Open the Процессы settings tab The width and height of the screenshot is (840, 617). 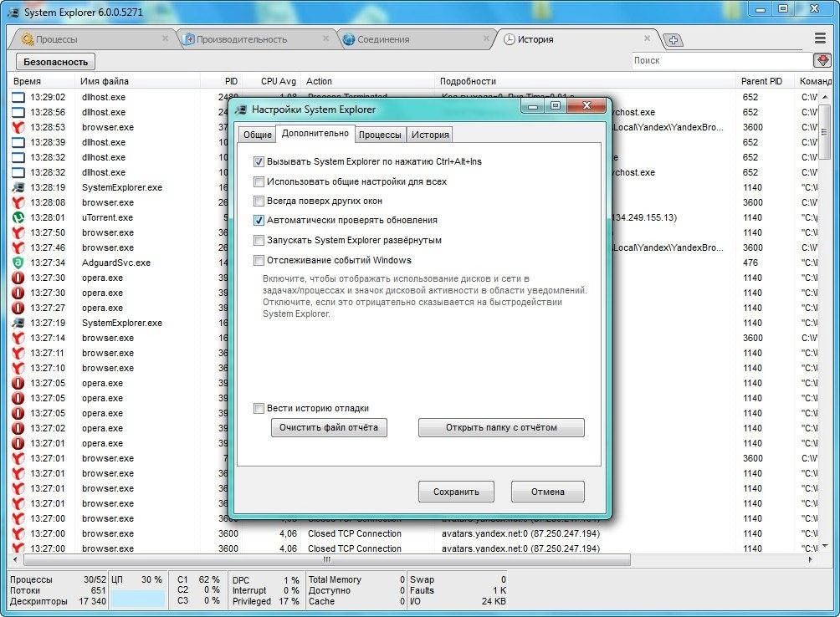380,135
